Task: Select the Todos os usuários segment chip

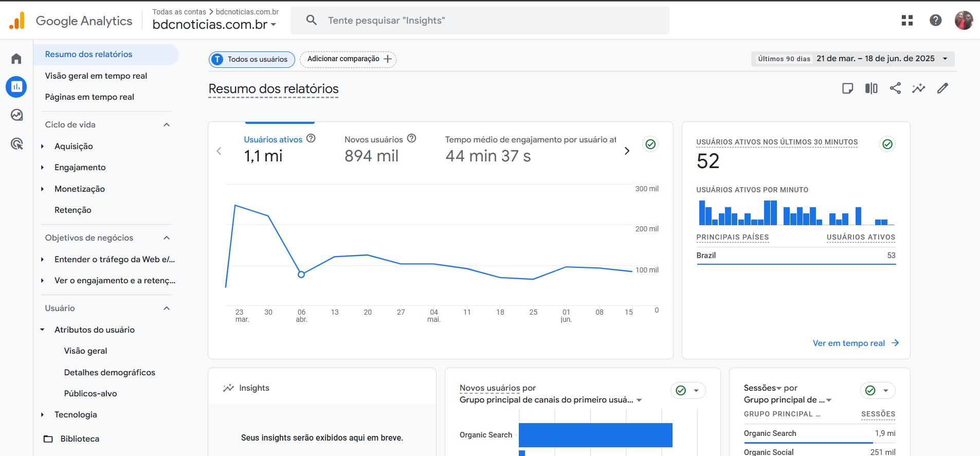Action: point(251,60)
